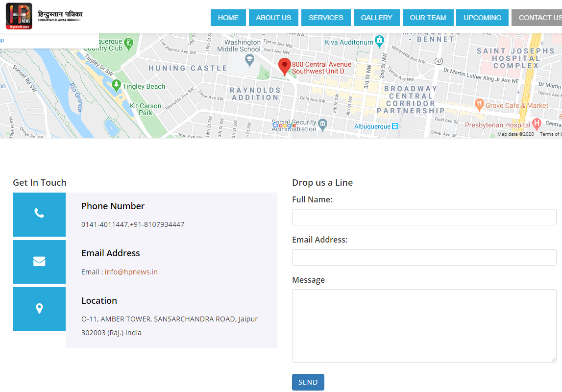Click Kiva Auditorium map marker icon
This screenshot has height=392, width=562.
379,41
